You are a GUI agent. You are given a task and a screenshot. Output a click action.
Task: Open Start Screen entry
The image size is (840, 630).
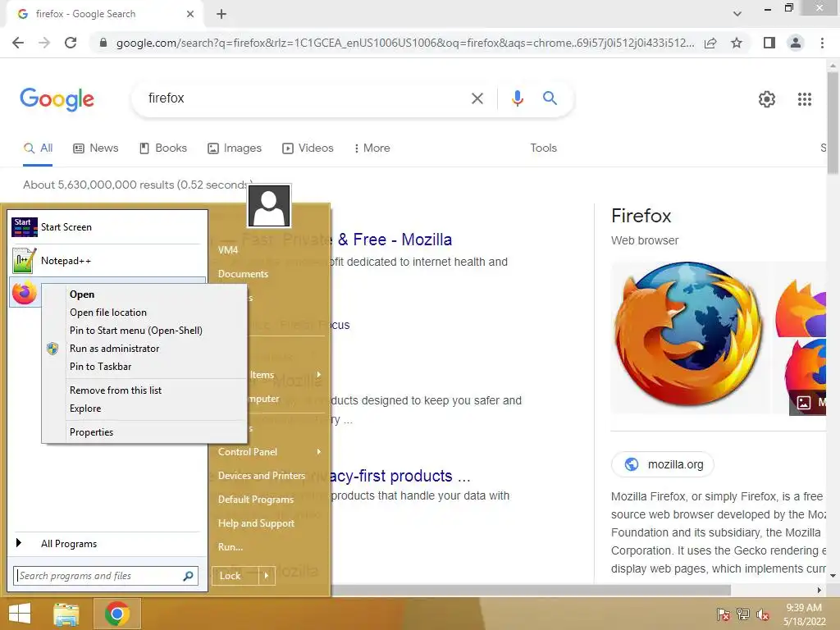pos(107,227)
